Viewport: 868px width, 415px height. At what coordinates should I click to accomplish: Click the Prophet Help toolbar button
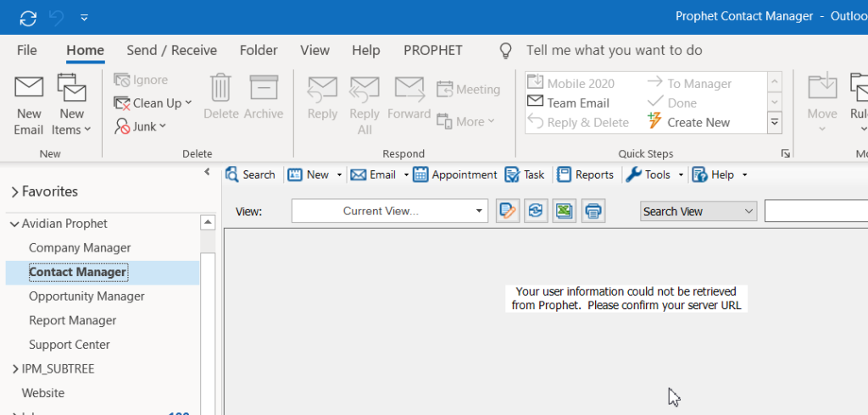tap(713, 174)
